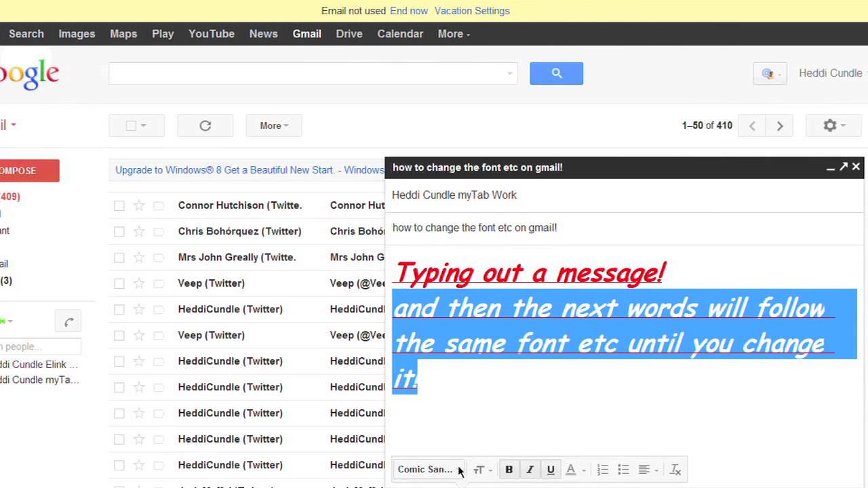
Task: Click the chat people search box
Action: pos(39,346)
